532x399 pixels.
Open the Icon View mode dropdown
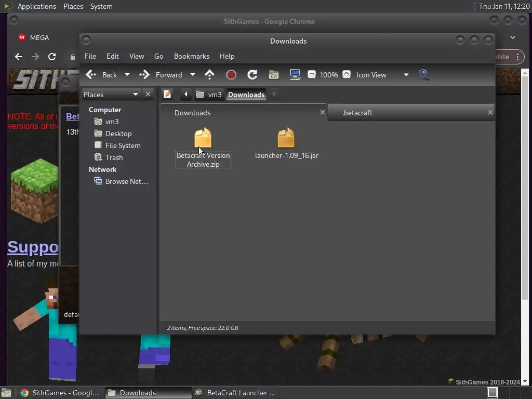click(382, 75)
